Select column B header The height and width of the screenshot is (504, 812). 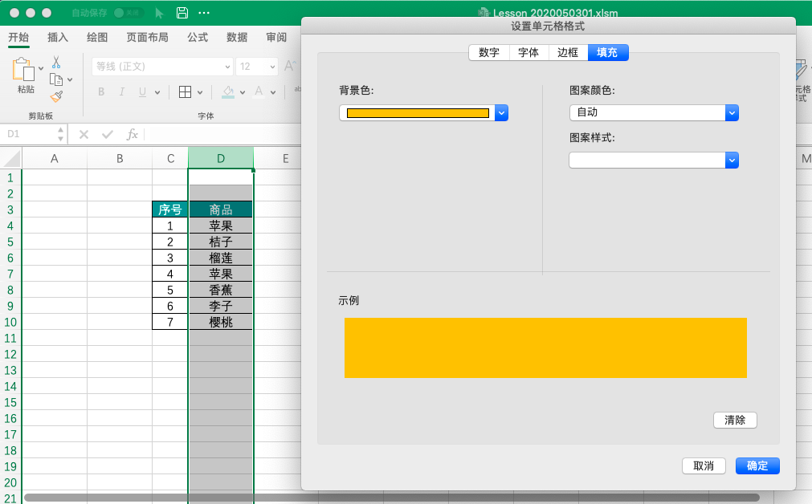[x=120, y=158]
